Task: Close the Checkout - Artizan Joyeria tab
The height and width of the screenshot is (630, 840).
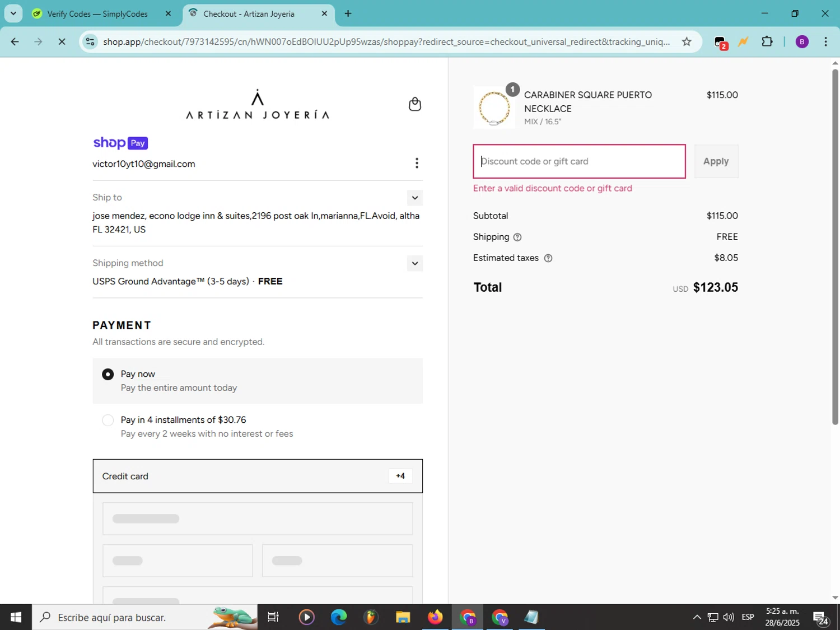Action: [x=324, y=13]
